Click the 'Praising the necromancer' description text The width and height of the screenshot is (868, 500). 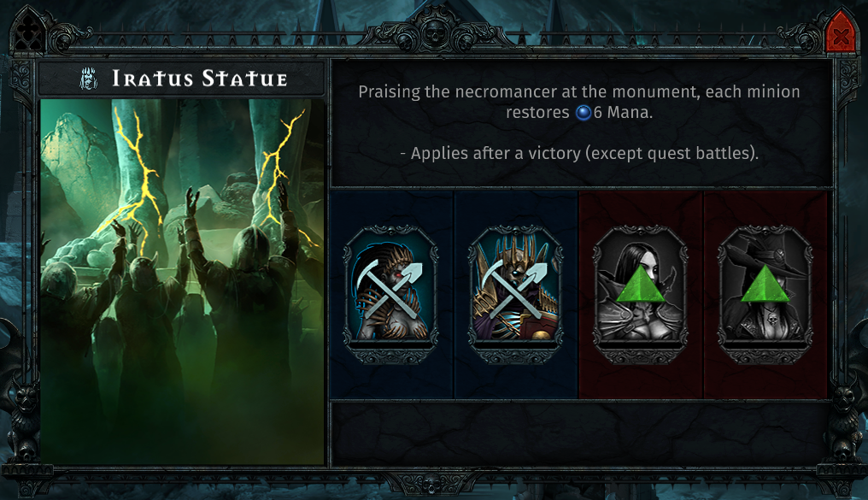[579, 102]
